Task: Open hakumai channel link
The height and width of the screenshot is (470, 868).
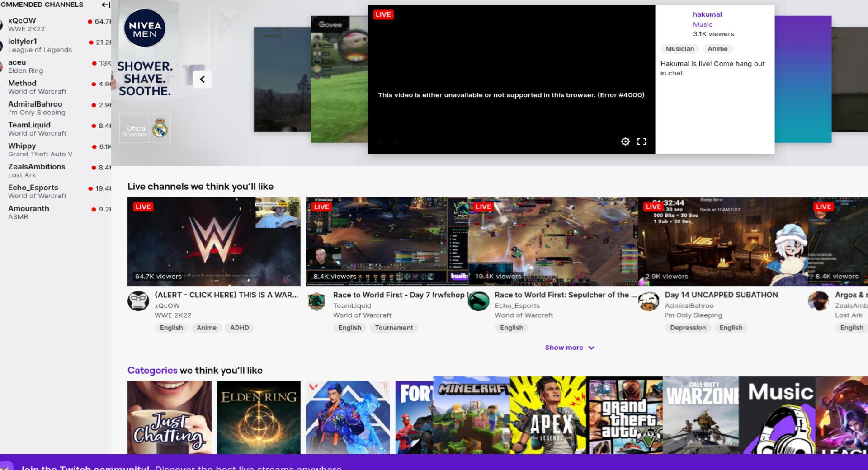Action: point(707,14)
